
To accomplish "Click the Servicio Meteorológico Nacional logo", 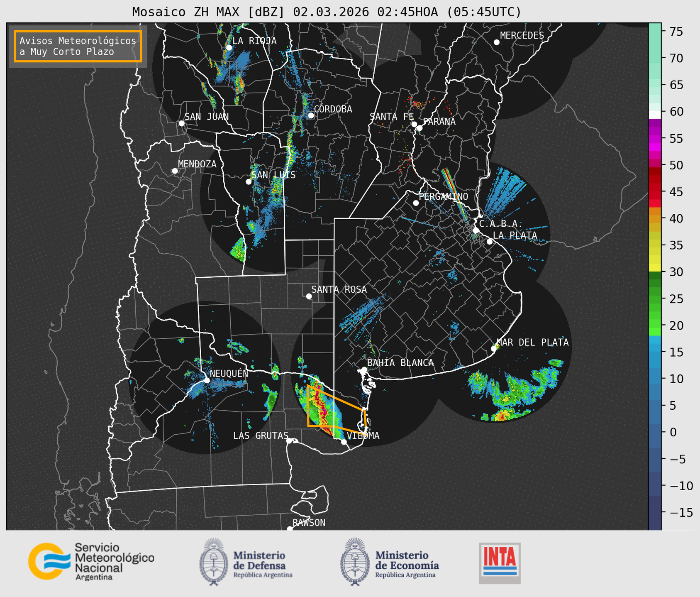I will tap(91, 561).
